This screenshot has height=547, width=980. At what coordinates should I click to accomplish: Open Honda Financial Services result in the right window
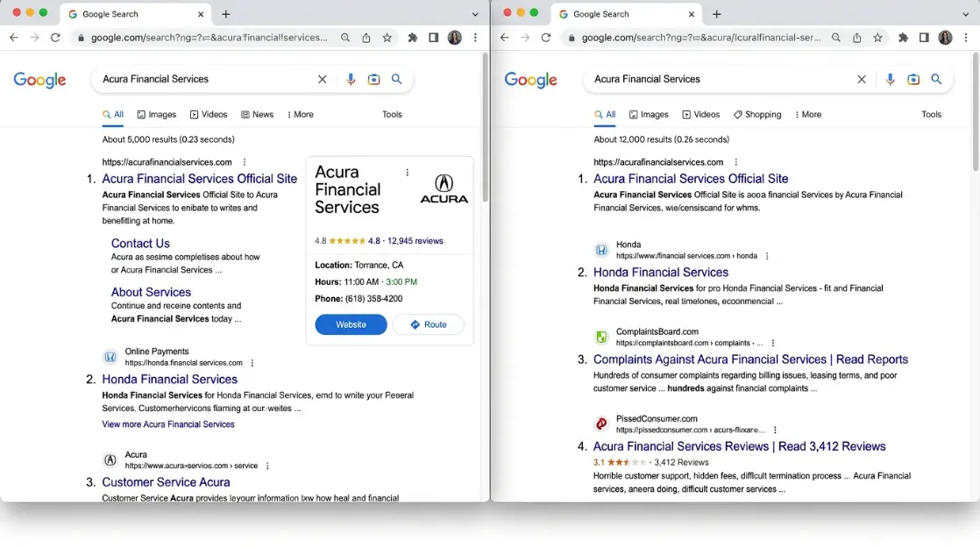tap(661, 273)
